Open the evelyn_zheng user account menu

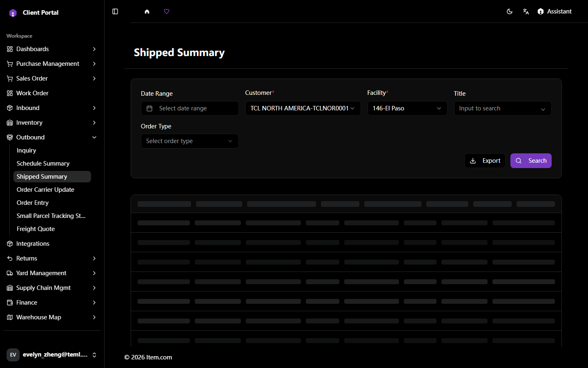[52, 355]
